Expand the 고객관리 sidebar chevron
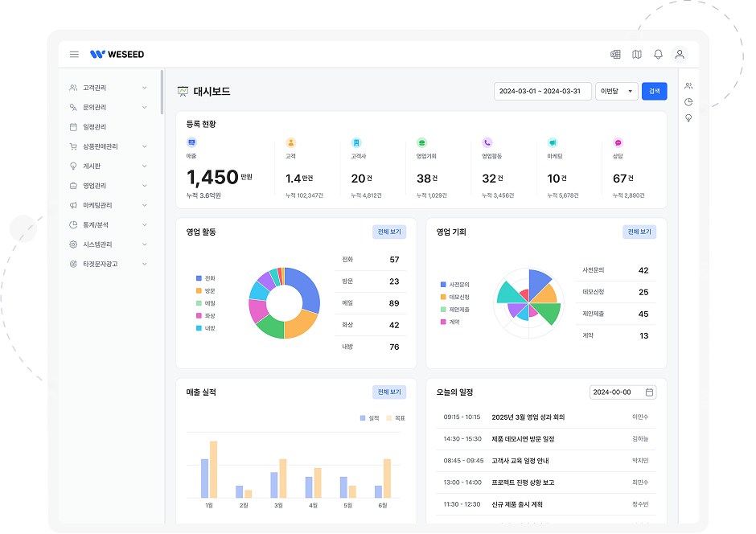Image resolution: width=756 pixels, height=534 pixels. coord(145,88)
